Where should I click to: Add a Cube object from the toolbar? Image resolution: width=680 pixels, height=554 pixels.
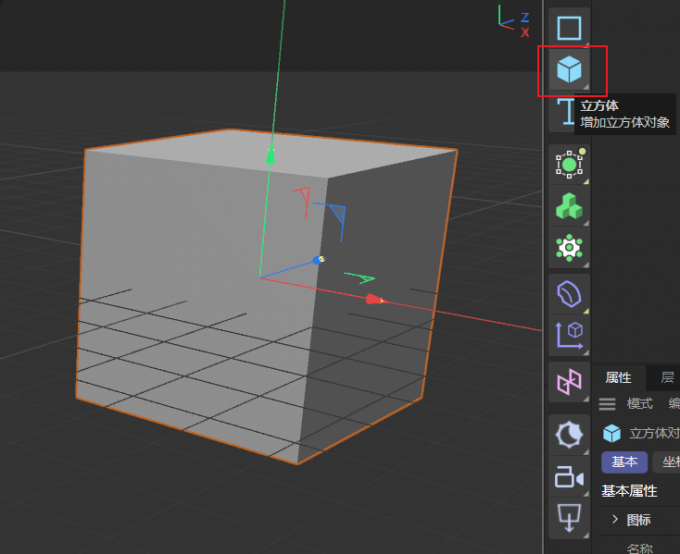tap(569, 69)
